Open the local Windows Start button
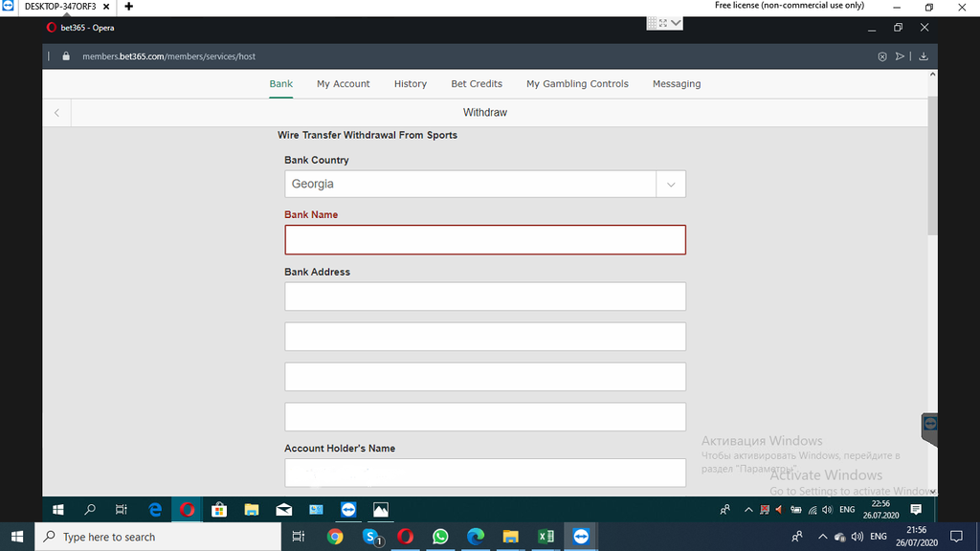Image resolution: width=980 pixels, height=551 pixels. (x=17, y=537)
